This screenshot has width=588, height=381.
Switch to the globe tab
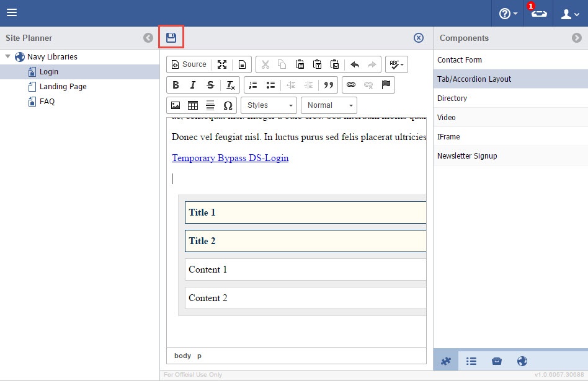522,361
